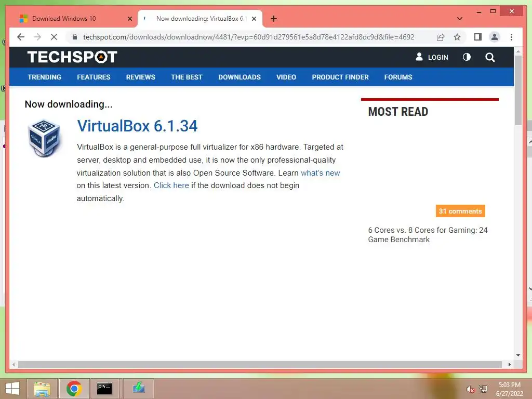The width and height of the screenshot is (532, 399).
Task: Click the vertical scrollbar down arrow
Action: (518, 355)
